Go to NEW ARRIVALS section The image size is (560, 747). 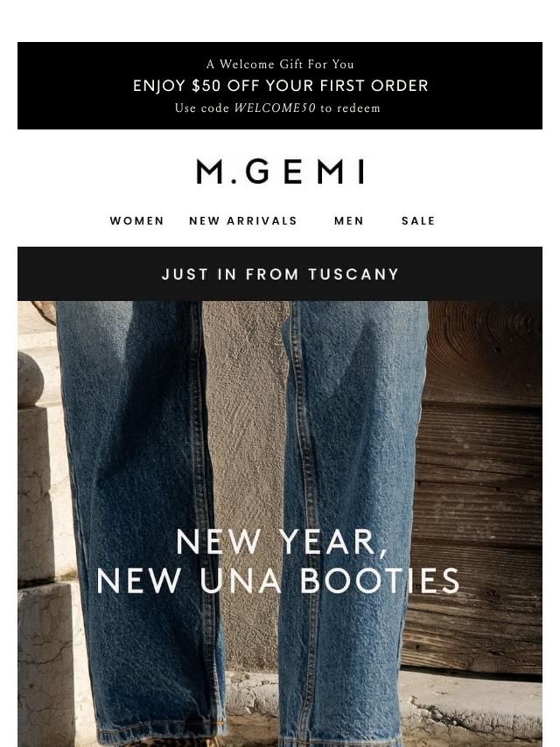243,221
